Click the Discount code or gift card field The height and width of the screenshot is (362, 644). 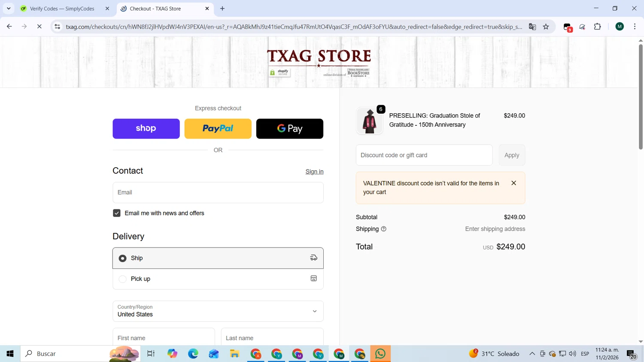pos(424,155)
